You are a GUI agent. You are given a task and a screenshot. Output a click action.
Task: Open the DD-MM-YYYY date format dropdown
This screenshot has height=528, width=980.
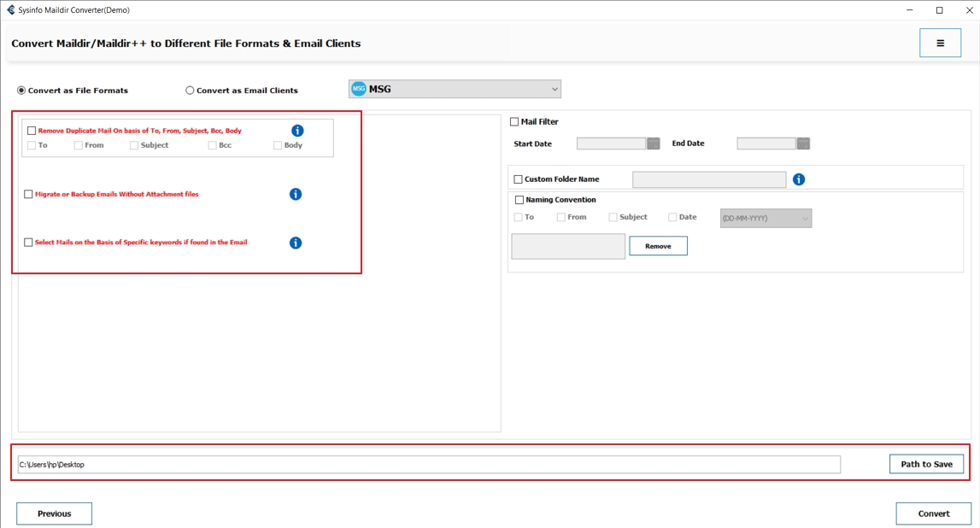coord(766,218)
